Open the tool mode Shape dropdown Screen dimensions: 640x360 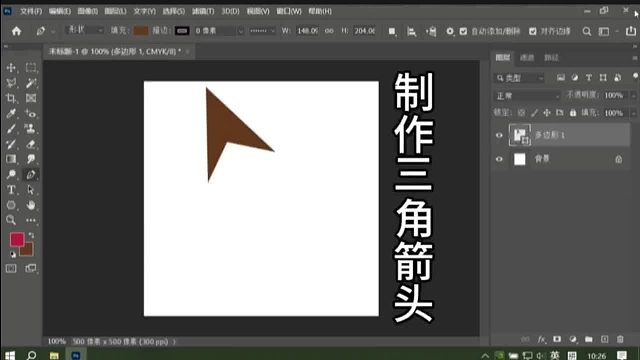tap(84, 30)
